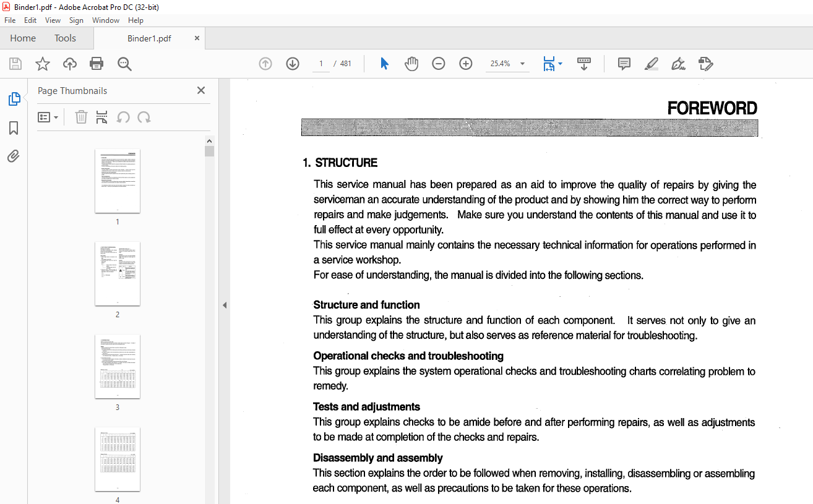Click the 25.4% zoom level field

tap(500, 64)
